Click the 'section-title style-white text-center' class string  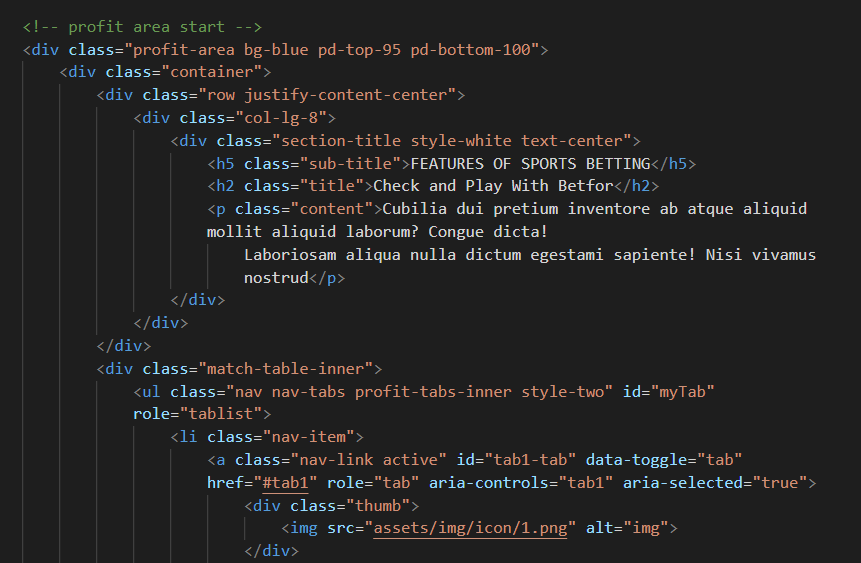pyautogui.click(x=452, y=141)
